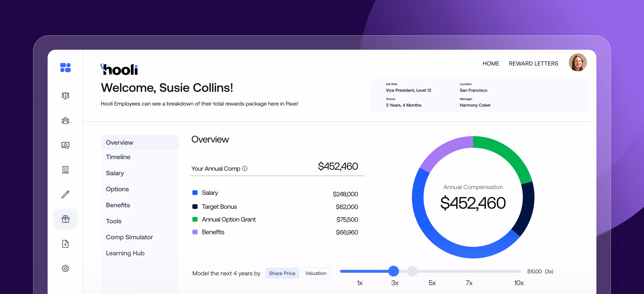Image resolution: width=644 pixels, height=294 pixels.
Task: Click the blue slider handle at 3x
Action: click(393, 271)
